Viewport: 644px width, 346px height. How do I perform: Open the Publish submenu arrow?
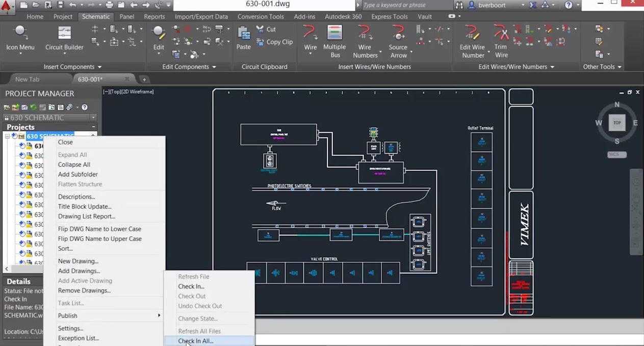159,315
